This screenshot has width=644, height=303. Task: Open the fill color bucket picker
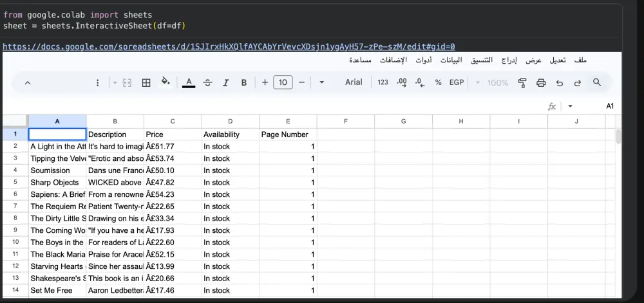[x=166, y=81]
